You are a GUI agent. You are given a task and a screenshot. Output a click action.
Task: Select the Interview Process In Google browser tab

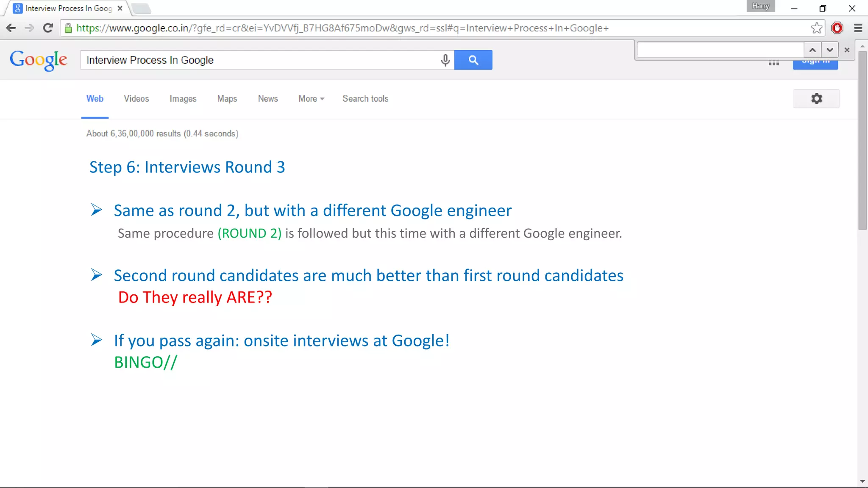pos(69,8)
